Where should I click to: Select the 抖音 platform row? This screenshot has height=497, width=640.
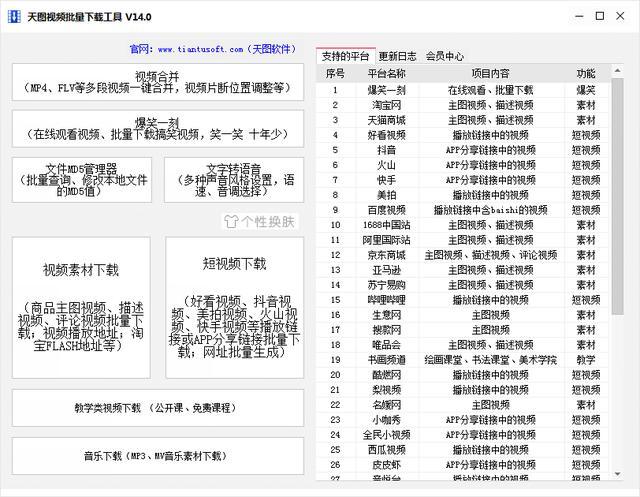[x=462, y=150]
